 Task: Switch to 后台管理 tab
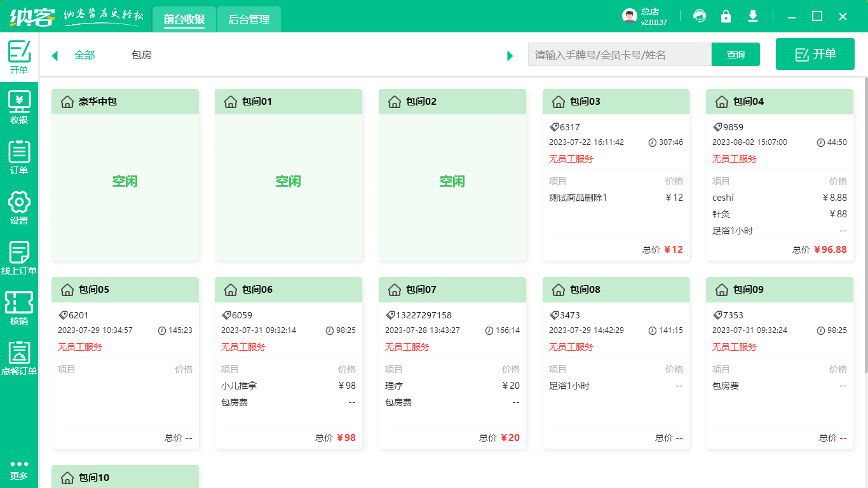click(249, 20)
